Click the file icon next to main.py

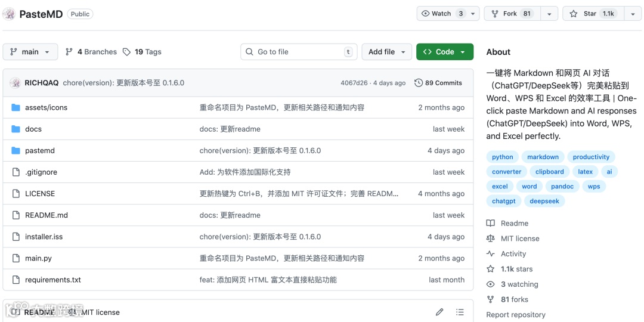pos(16,258)
